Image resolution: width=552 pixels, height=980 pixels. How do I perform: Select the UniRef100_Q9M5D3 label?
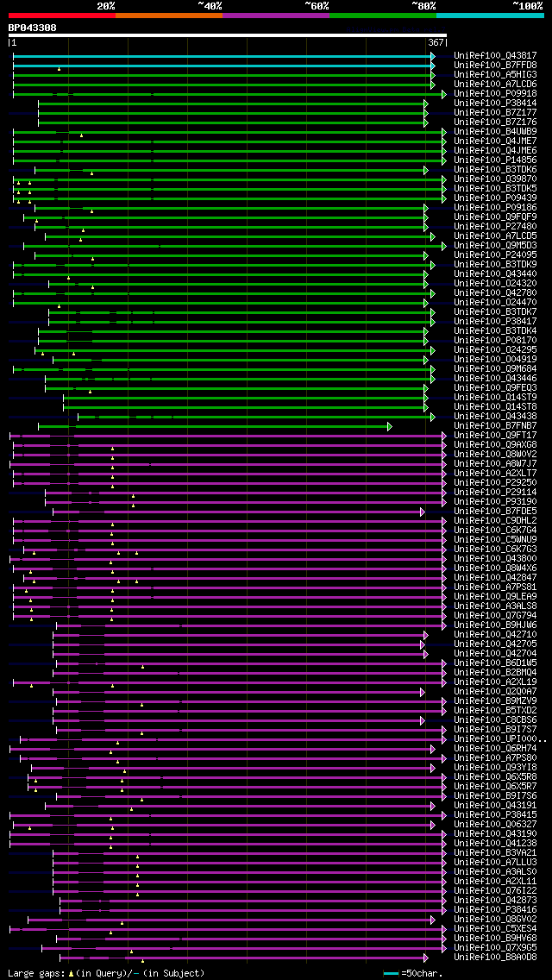(x=495, y=246)
